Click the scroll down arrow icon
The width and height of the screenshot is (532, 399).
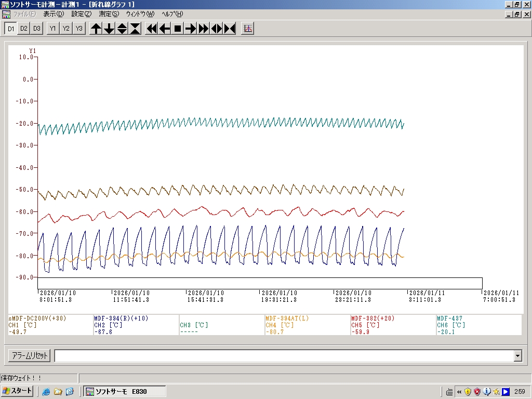109,29
